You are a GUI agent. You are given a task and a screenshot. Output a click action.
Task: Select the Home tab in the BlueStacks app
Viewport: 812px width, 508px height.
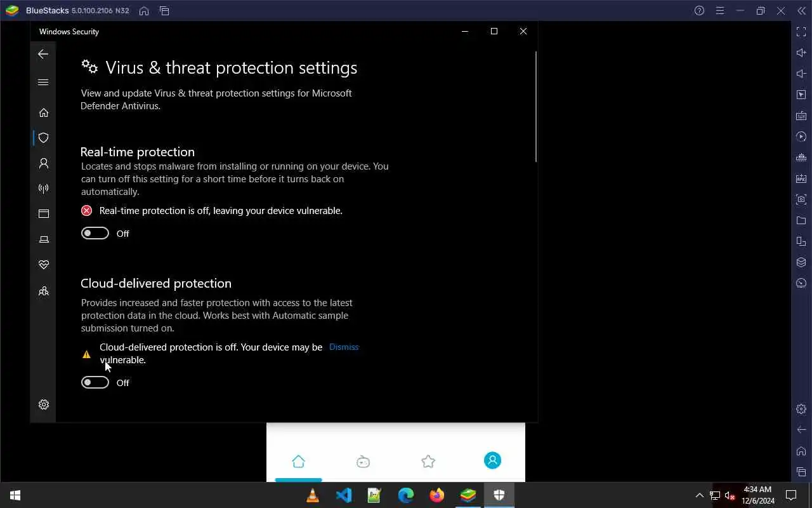pyautogui.click(x=298, y=461)
